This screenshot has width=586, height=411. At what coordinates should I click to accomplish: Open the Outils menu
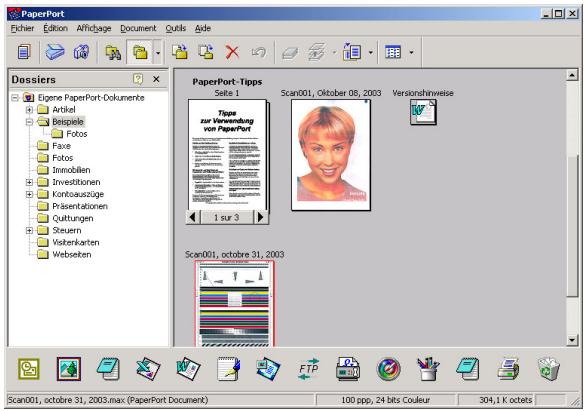coord(176,28)
